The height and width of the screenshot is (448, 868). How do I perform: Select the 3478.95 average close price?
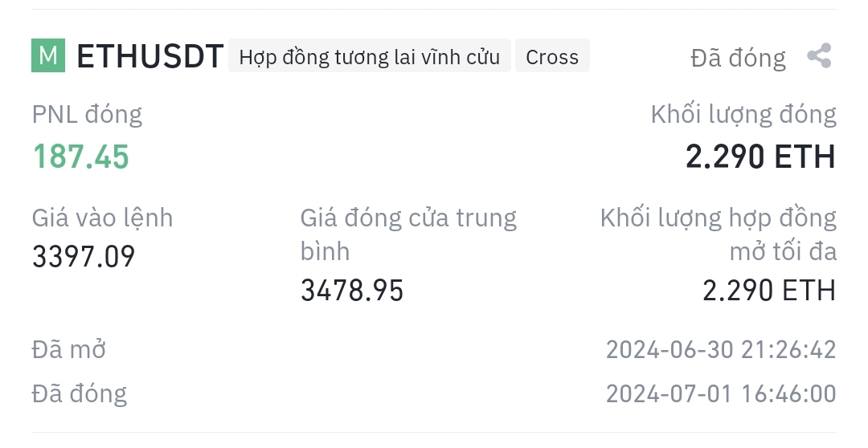pyautogui.click(x=352, y=291)
